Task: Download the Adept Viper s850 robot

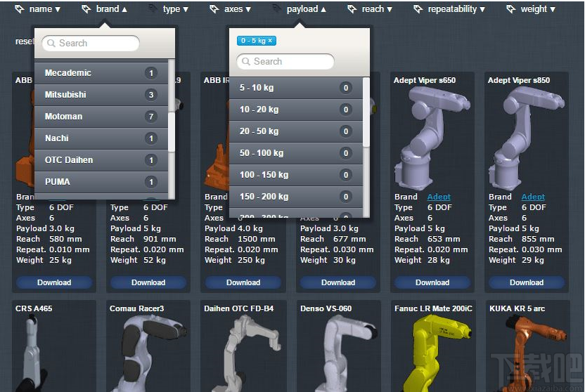Action: [x=527, y=283]
